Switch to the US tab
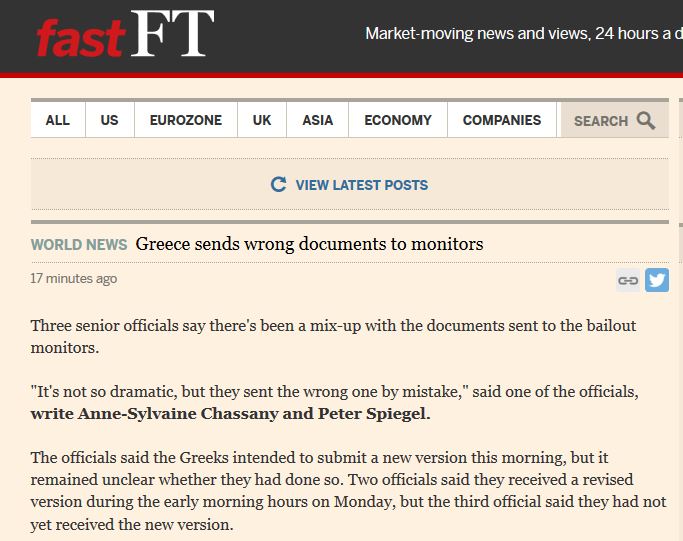 pyautogui.click(x=109, y=120)
